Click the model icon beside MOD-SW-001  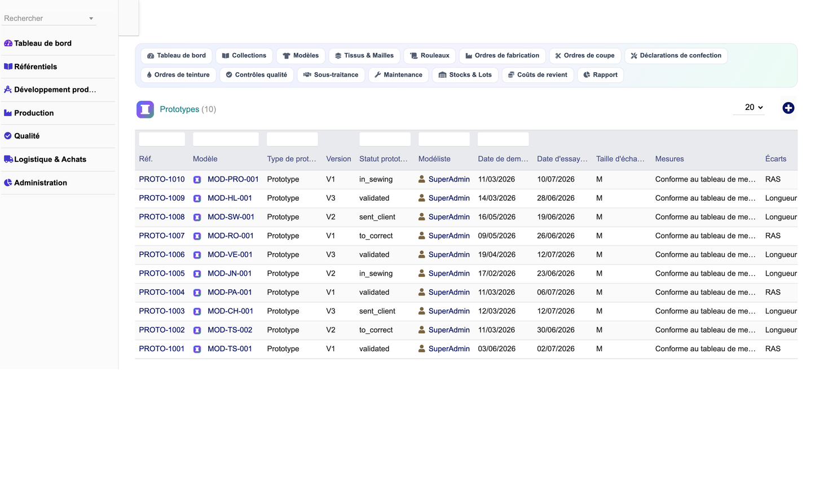pyautogui.click(x=197, y=217)
